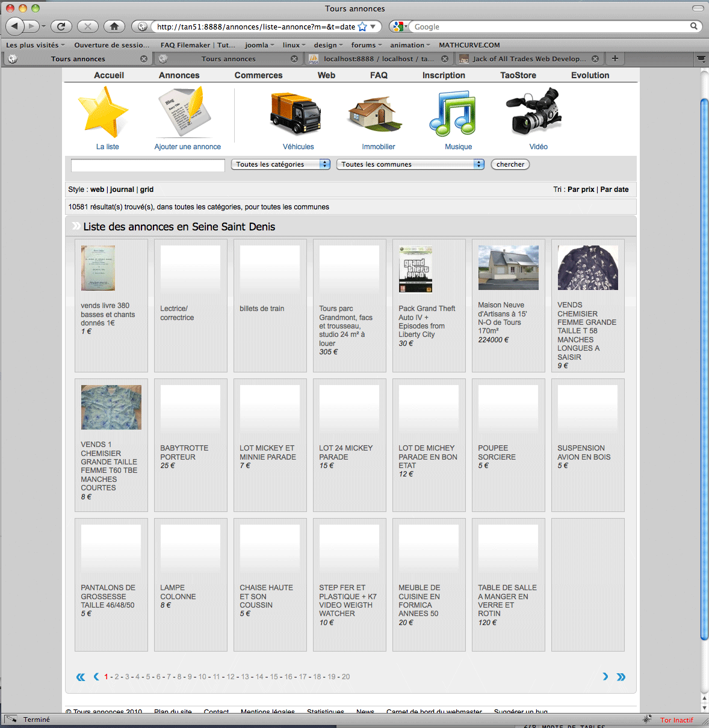Expand the 'joomla' bookmarks folder
The width and height of the screenshot is (709, 728).
(259, 45)
